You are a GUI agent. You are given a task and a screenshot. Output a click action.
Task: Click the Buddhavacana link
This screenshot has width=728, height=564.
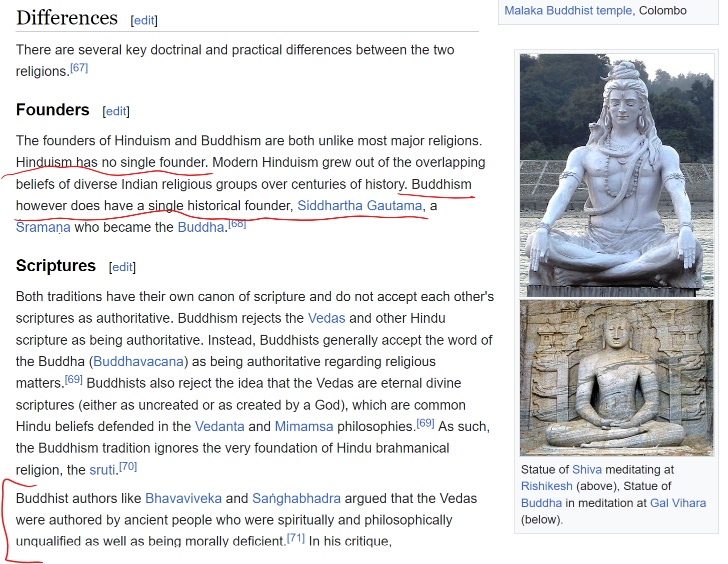[x=138, y=362]
